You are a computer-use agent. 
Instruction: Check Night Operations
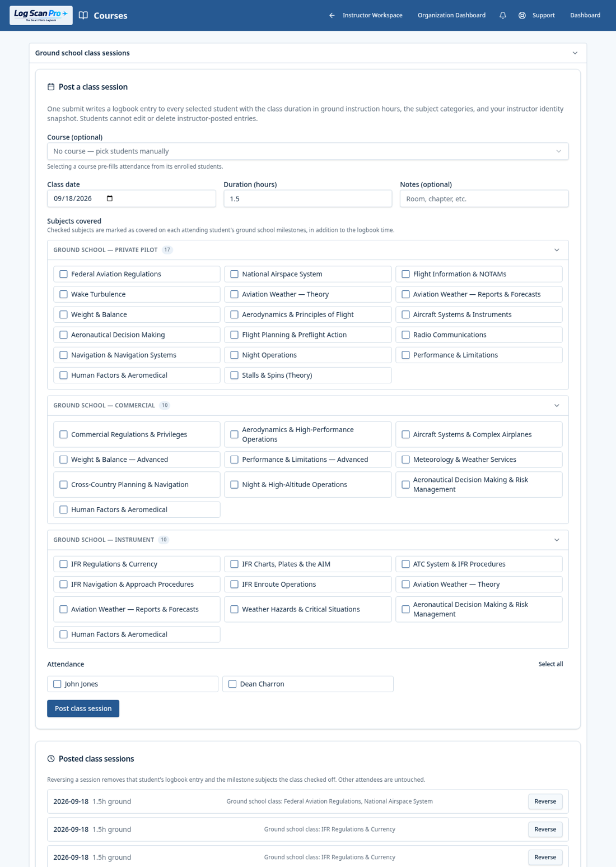(x=234, y=355)
